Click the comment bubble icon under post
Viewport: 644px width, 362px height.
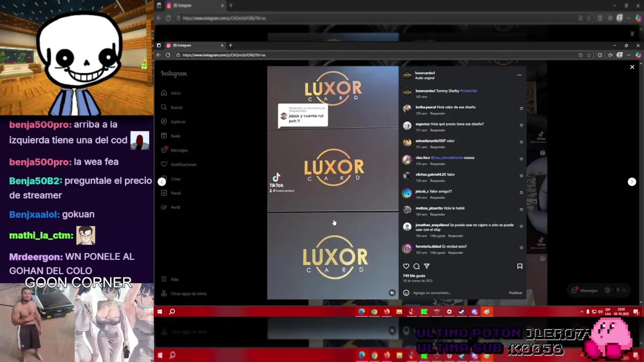pyautogui.click(x=417, y=266)
